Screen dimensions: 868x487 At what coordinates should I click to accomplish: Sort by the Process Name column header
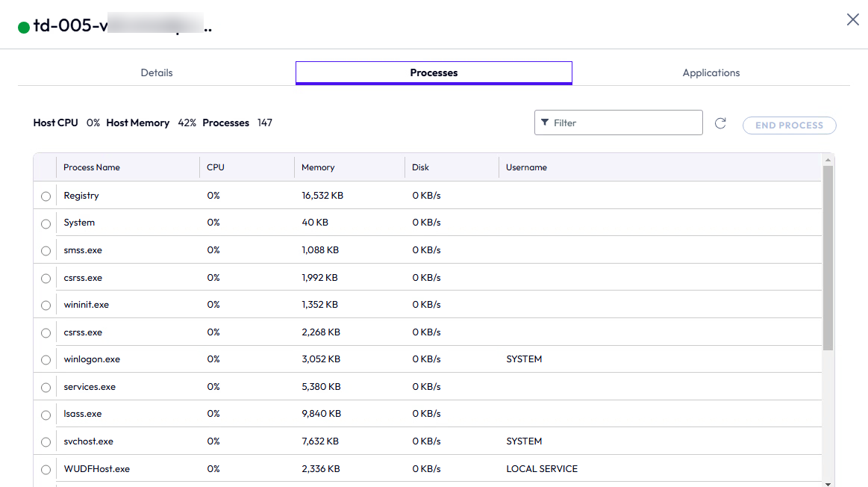click(92, 167)
